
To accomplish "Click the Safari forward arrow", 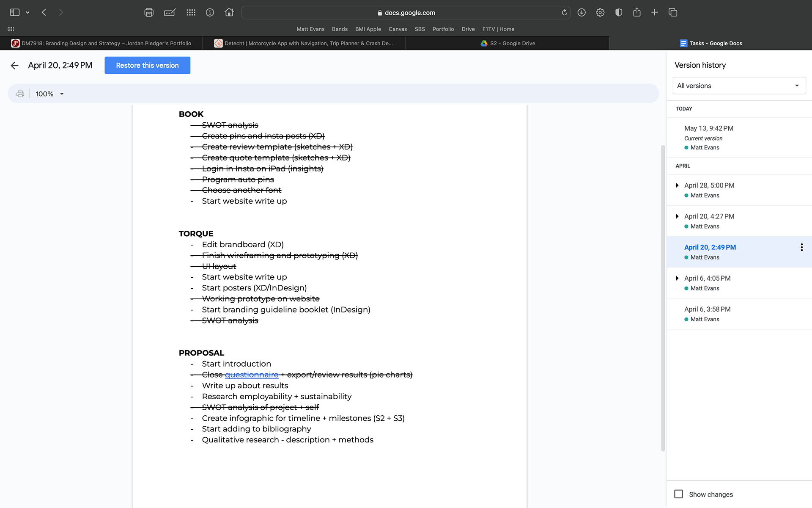I will (x=61, y=12).
